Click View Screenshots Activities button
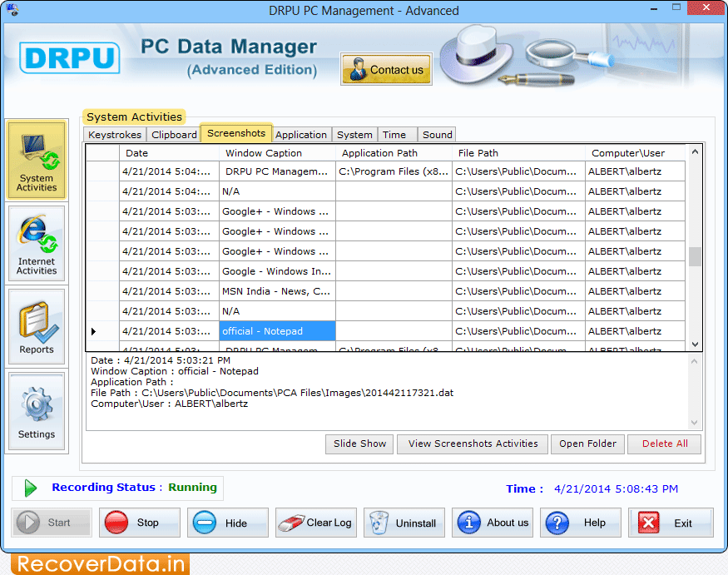Viewport: 728px width, 575px height. [x=473, y=444]
